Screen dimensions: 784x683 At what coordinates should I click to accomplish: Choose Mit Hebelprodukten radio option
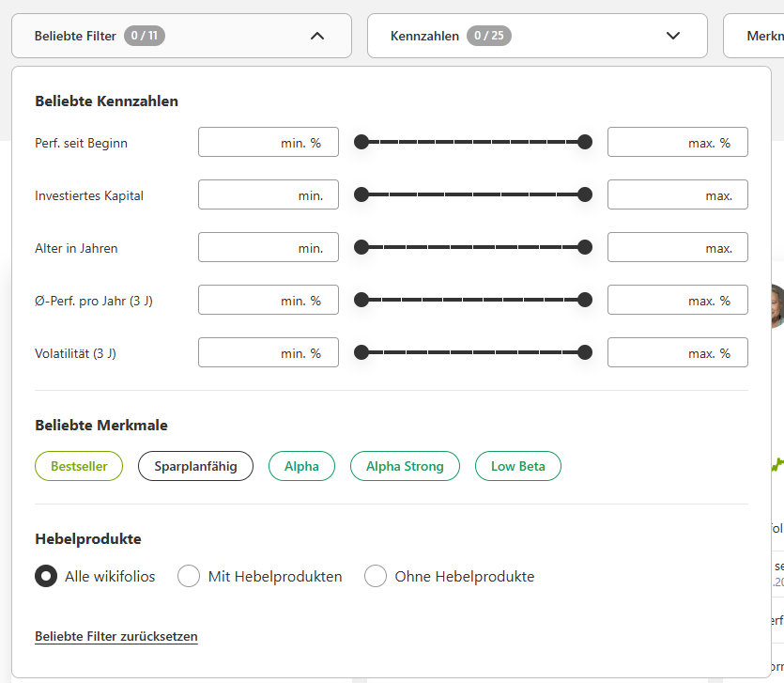point(189,576)
